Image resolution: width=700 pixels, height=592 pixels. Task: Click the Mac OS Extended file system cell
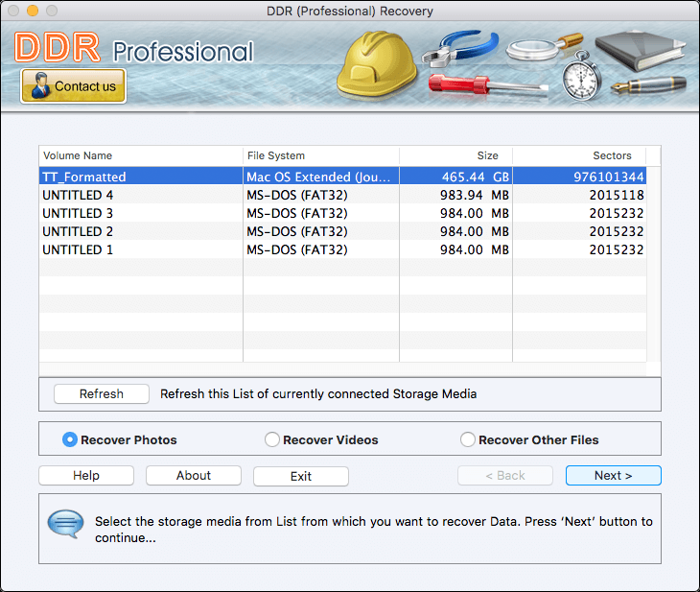tap(321, 177)
